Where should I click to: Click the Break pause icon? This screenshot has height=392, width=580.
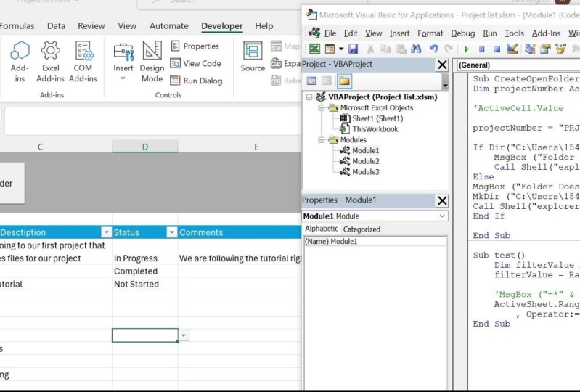pos(481,49)
